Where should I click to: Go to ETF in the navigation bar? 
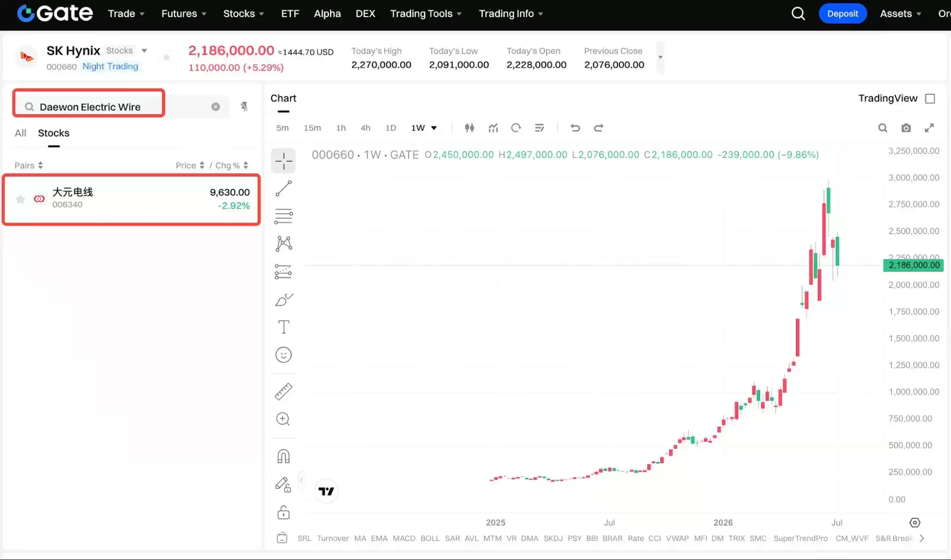click(x=290, y=14)
